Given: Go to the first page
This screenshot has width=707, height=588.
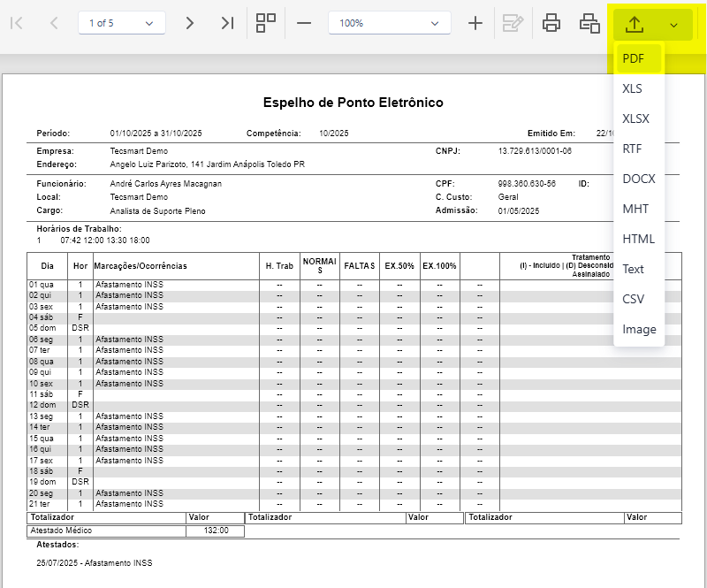Looking at the screenshot, I should 16,23.
